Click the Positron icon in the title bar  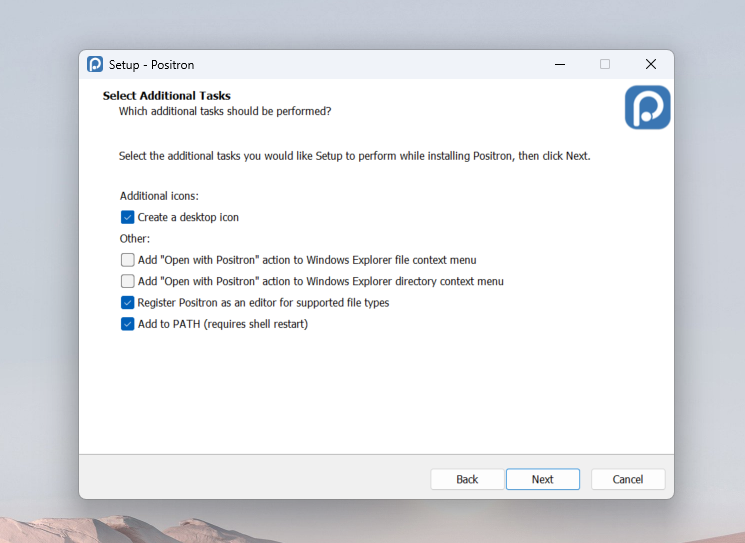(x=95, y=64)
